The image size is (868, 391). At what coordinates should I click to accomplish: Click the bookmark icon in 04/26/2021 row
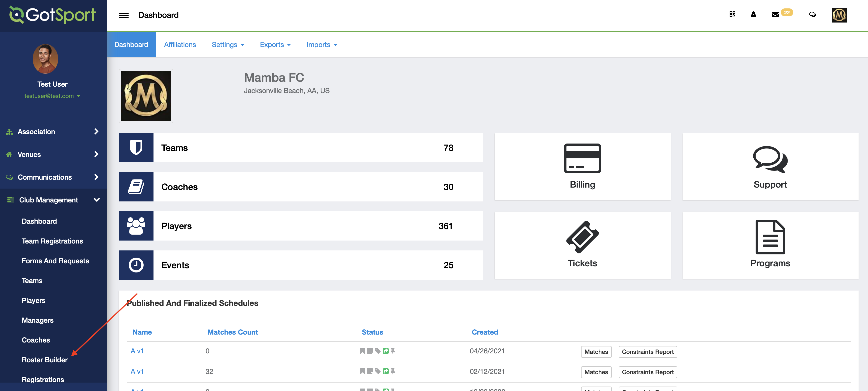point(362,351)
